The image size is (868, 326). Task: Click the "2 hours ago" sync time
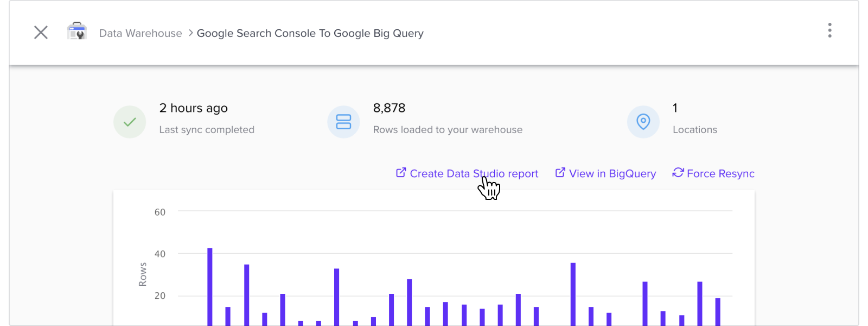tap(193, 108)
